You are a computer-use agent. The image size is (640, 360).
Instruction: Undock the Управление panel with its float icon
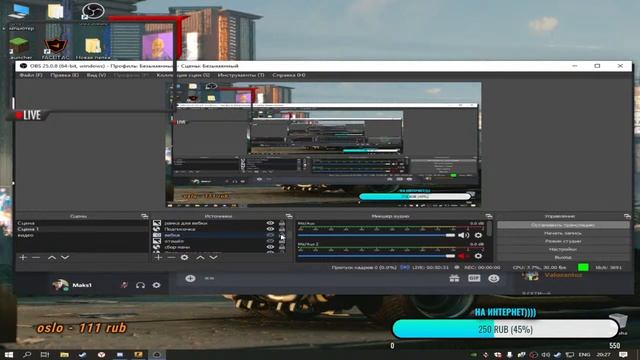pos(627,216)
